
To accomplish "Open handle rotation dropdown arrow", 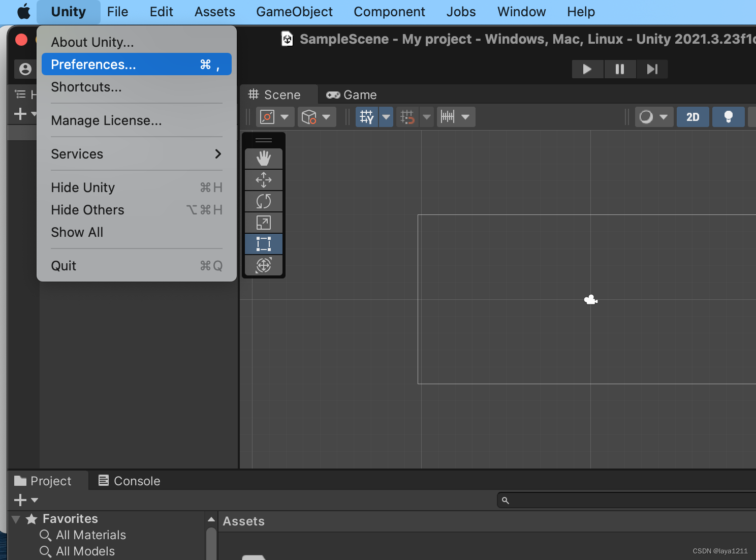I will (327, 117).
